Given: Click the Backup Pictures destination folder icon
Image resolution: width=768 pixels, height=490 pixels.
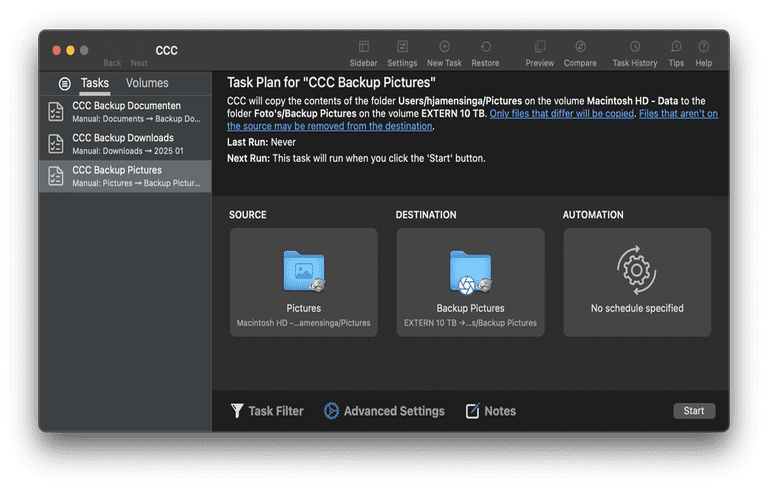Looking at the screenshot, I should pos(470,272).
